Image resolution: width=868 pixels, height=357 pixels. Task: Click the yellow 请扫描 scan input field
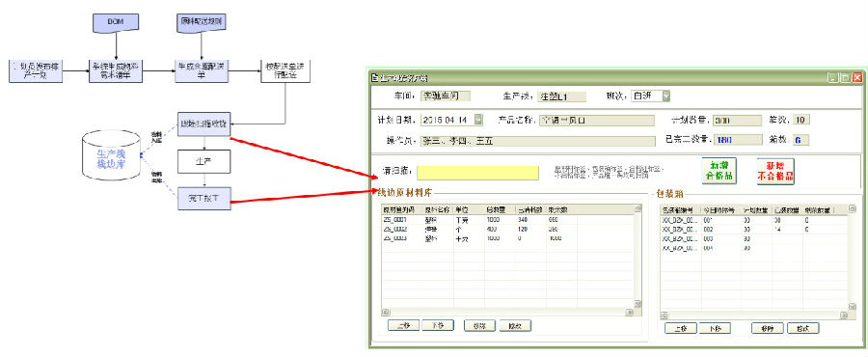point(477,172)
